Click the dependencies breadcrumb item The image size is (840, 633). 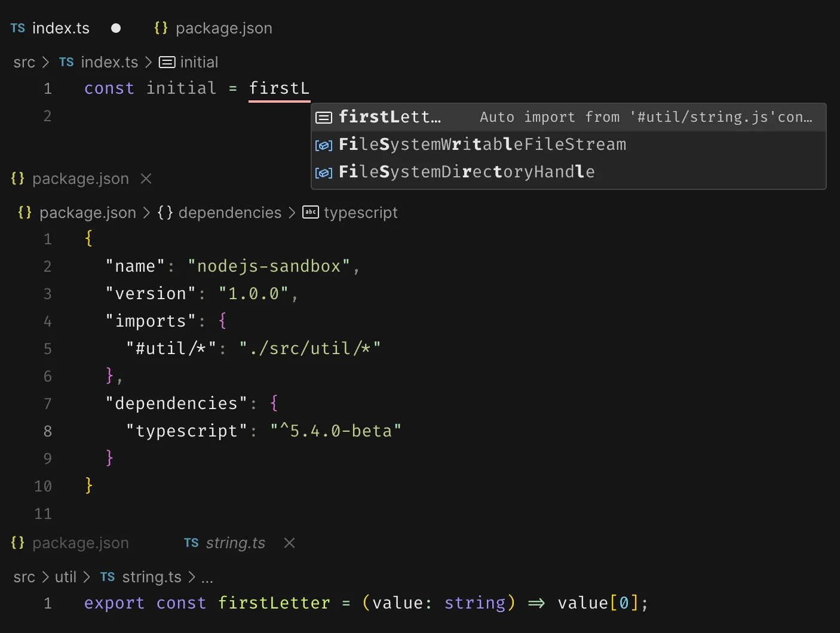pos(229,213)
